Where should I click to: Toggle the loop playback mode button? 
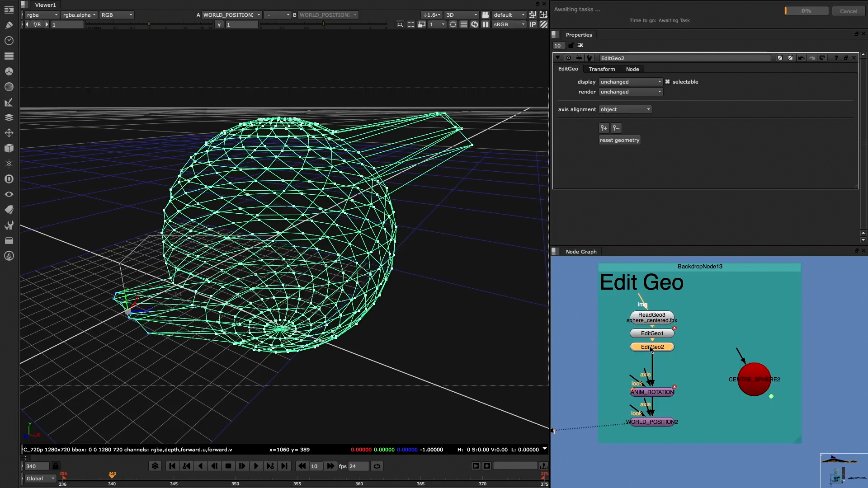(x=377, y=466)
